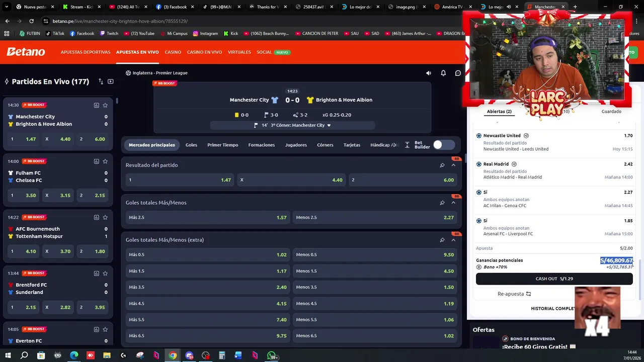
Task: Pick Chelsea FC odds 2.15 in sidebar
Action: pos(93,195)
